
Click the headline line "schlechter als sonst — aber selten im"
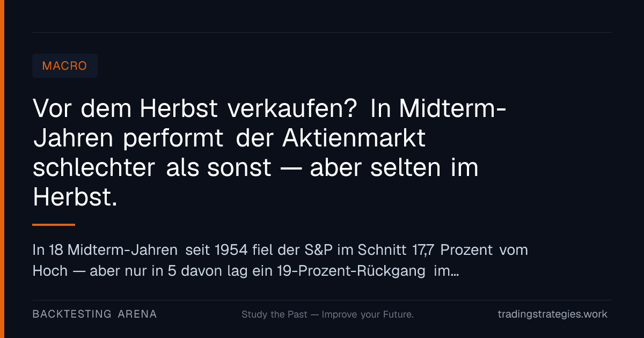(255, 168)
